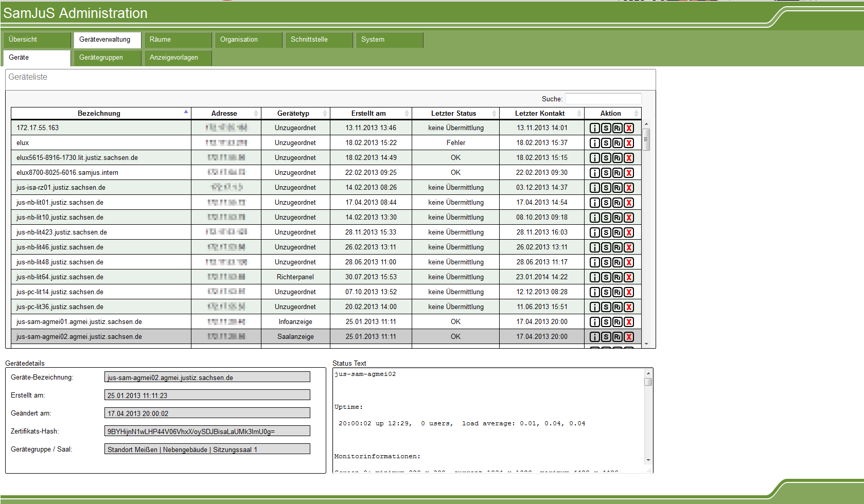Sort devices by the Adresse column header
The image size is (864, 504).
(x=226, y=113)
